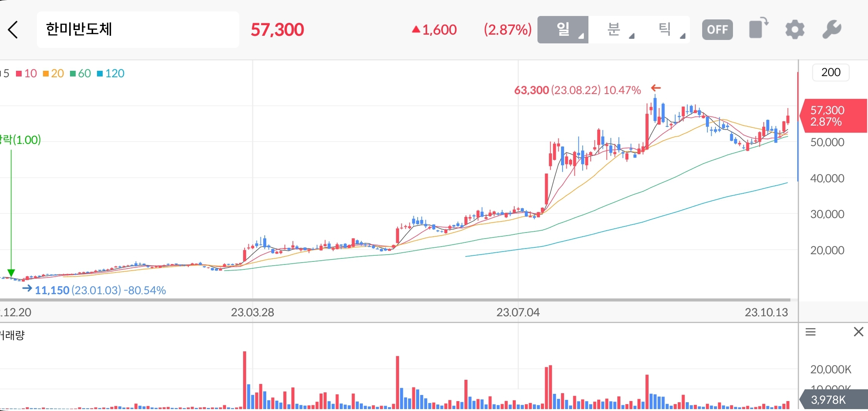This screenshot has width=868, height=411.
Task: Open chart settings with the gear icon
Action: coord(795,30)
